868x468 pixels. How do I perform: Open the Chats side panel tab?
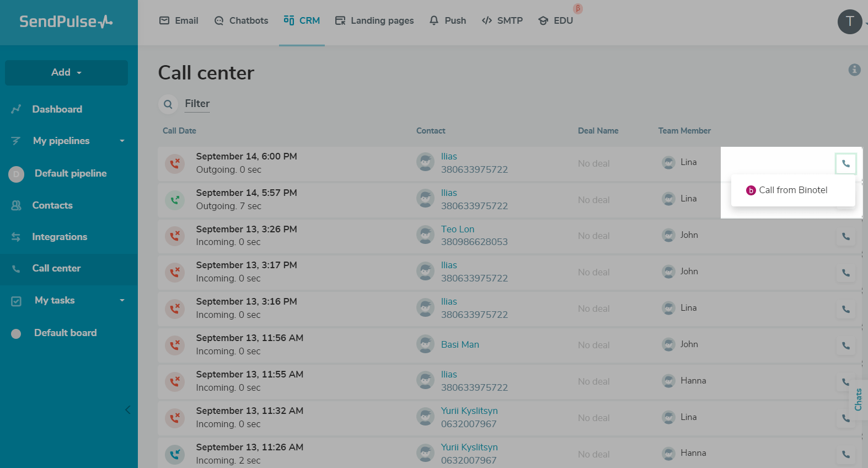point(858,400)
